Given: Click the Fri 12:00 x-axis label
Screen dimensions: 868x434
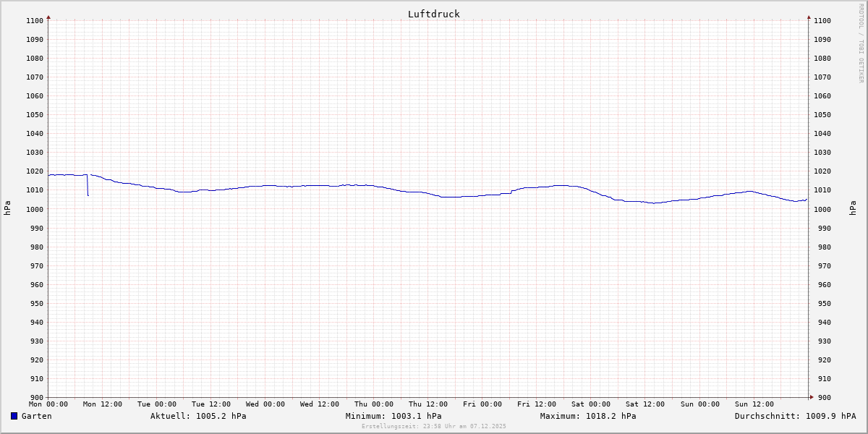Looking at the screenshot, I should point(537,404).
